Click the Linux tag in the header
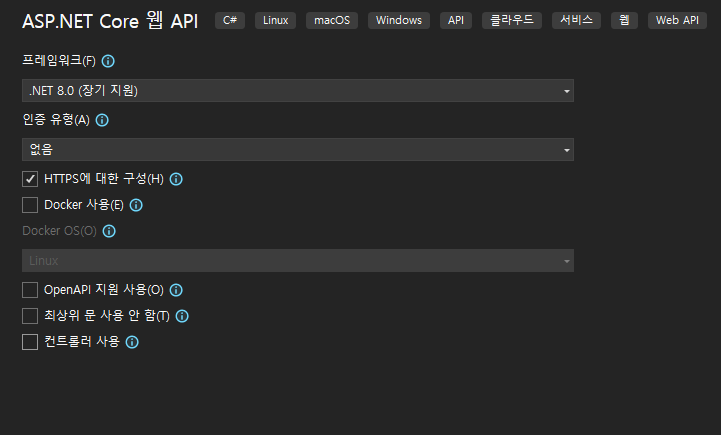The width and height of the screenshot is (721, 435). (275, 21)
